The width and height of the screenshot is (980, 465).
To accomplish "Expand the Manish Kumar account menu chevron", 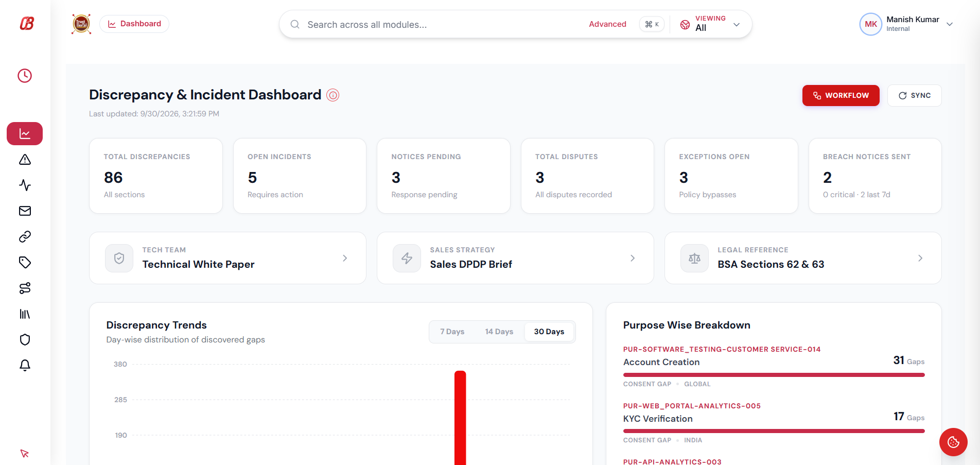I will click(950, 24).
